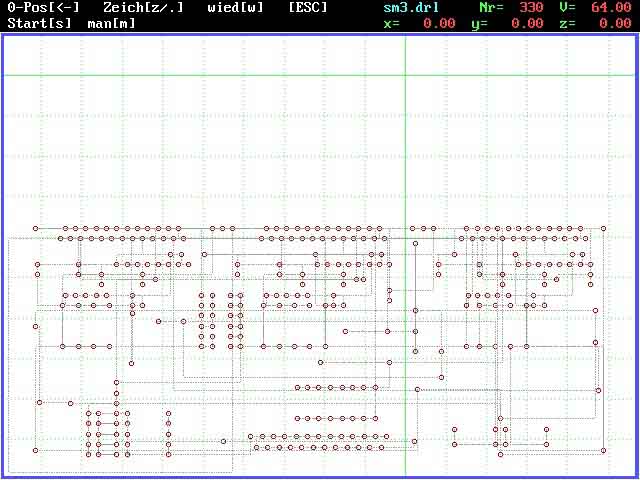The height and width of the screenshot is (480, 640).
Task: Click top-left hole of bottom-left pin grid
Action: [x=88, y=412]
